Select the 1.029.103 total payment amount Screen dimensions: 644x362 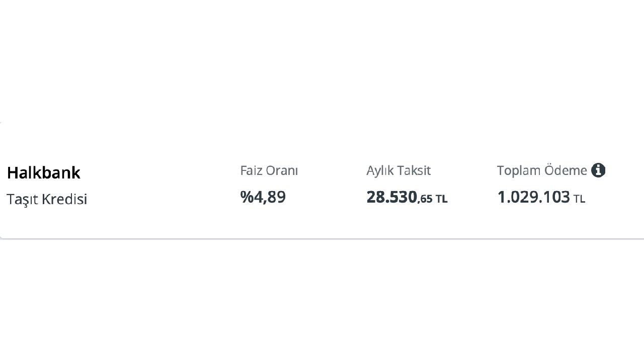pos(533,197)
